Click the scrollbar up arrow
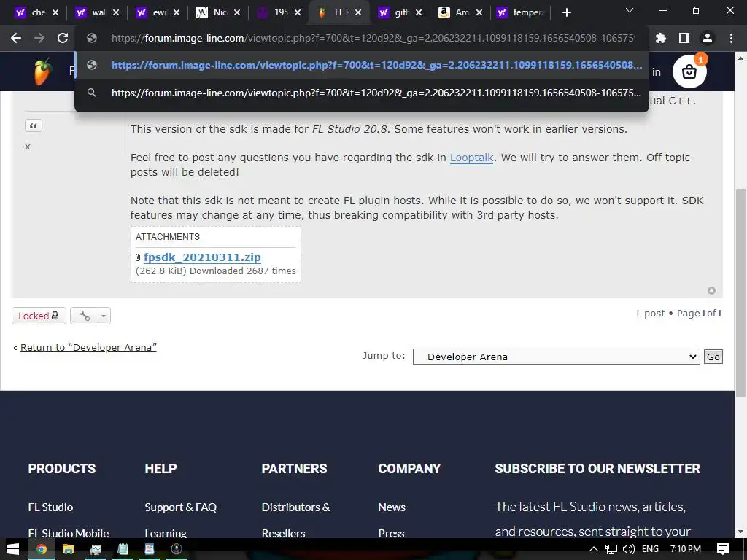 [x=740, y=58]
